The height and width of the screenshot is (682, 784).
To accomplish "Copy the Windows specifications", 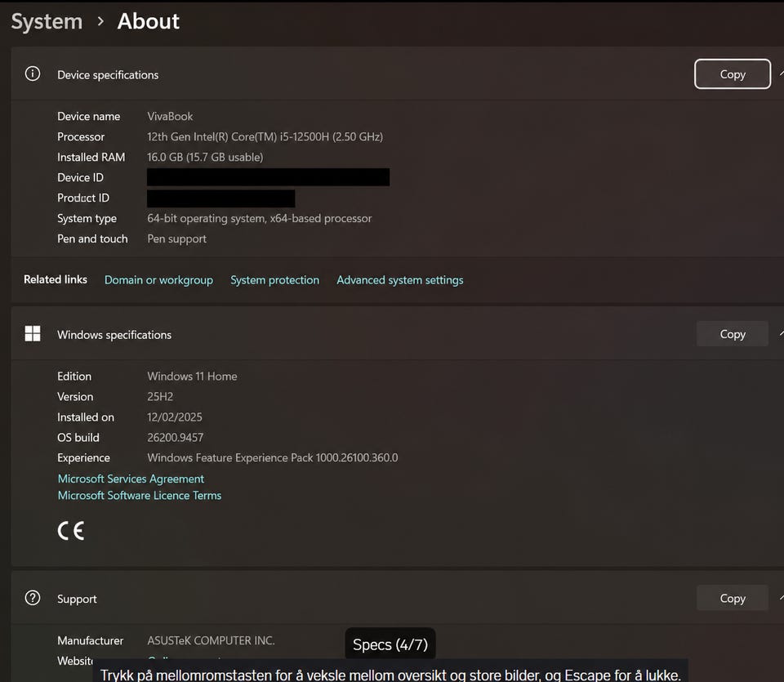I will click(733, 334).
